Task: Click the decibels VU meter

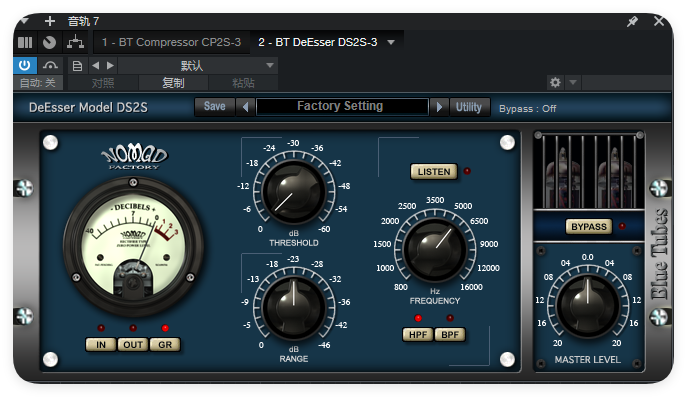Action: point(133,248)
